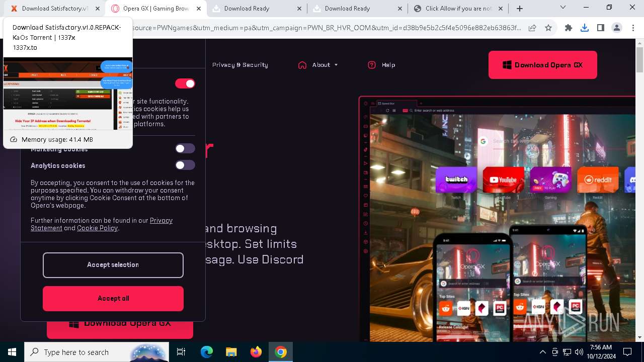Image resolution: width=644 pixels, height=362 pixels.
Task: Click the Accept selection button
Action: 113,265
